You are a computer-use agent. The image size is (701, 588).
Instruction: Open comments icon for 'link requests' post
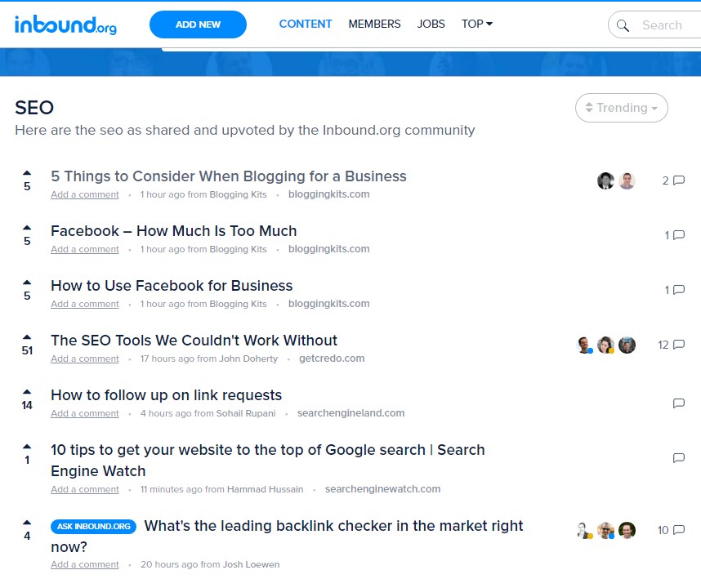point(679,403)
